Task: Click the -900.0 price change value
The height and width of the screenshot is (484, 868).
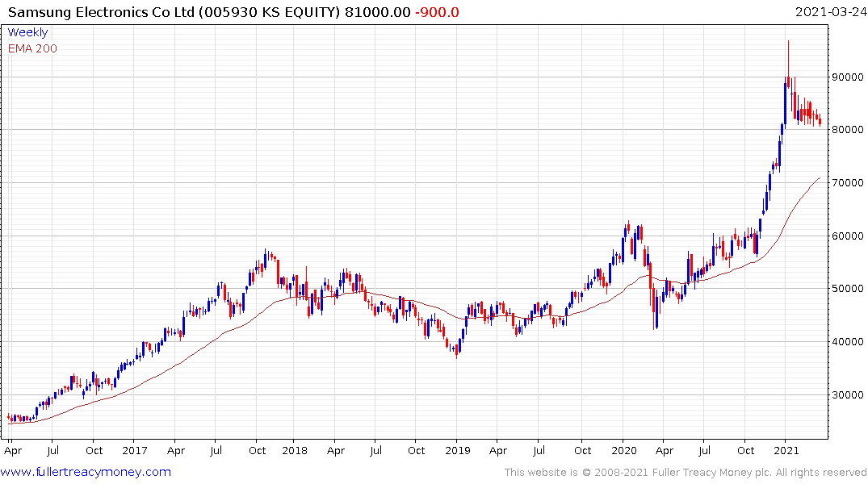Action: [x=437, y=12]
